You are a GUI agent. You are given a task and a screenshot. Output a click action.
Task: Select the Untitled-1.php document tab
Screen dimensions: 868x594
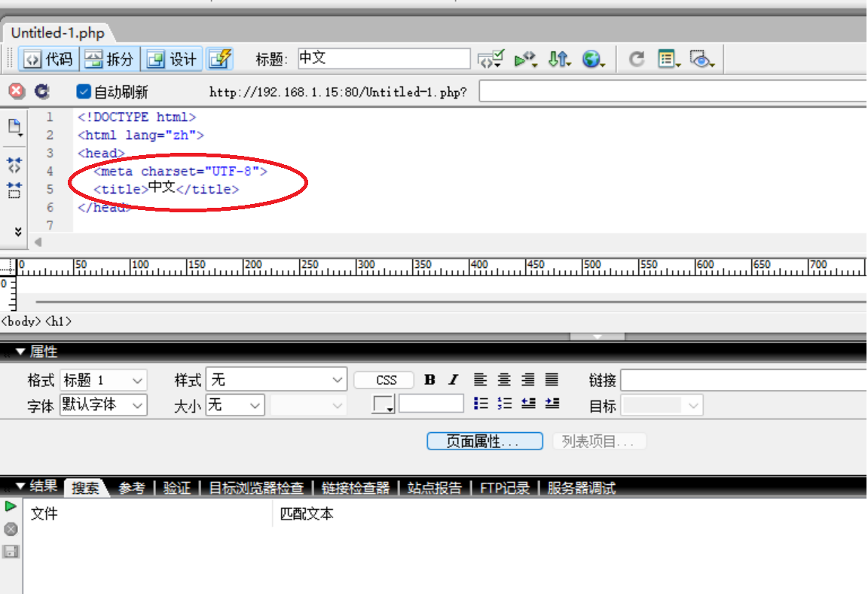(x=57, y=32)
